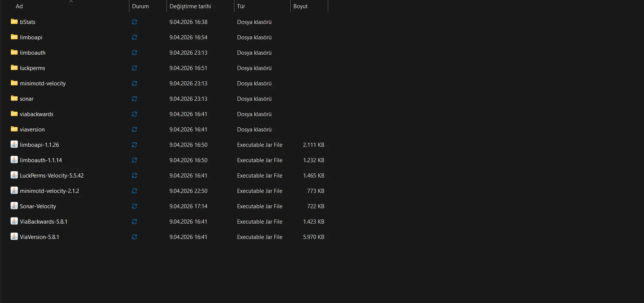Click the sync status icon for limboapi folder
This screenshot has width=644, height=303.
point(134,37)
